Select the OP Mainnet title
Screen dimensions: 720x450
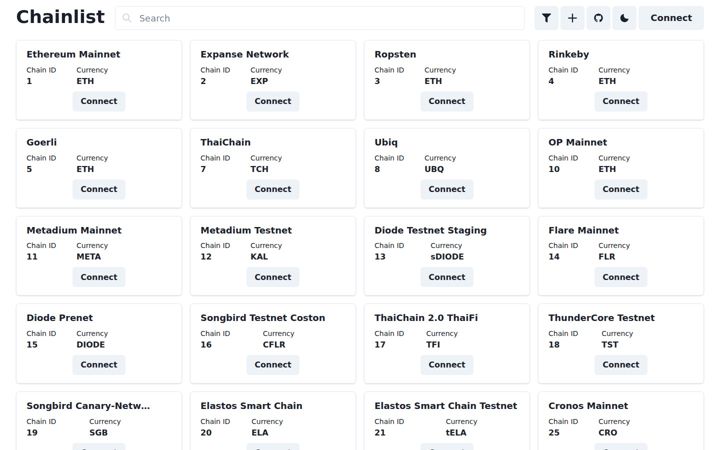(x=578, y=142)
